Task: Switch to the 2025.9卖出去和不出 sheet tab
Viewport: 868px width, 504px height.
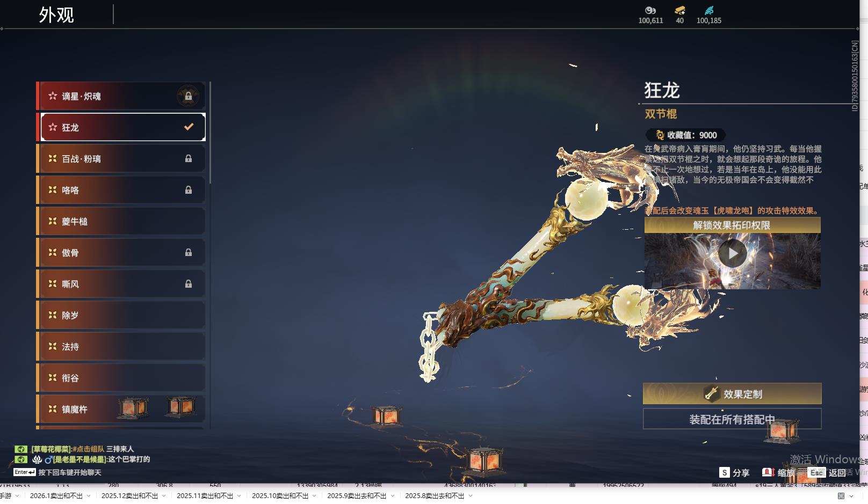Action: pos(357,496)
